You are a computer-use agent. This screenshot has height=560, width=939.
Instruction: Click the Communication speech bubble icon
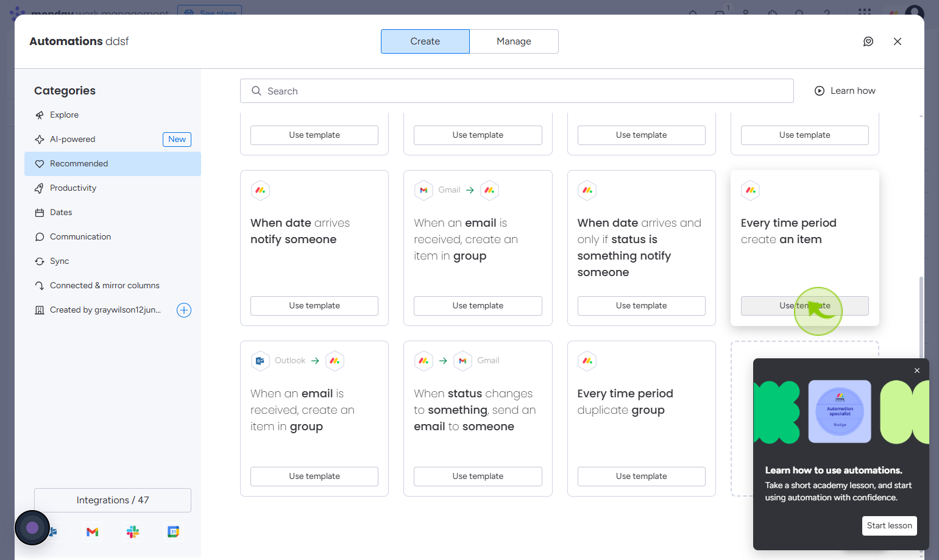point(40,237)
